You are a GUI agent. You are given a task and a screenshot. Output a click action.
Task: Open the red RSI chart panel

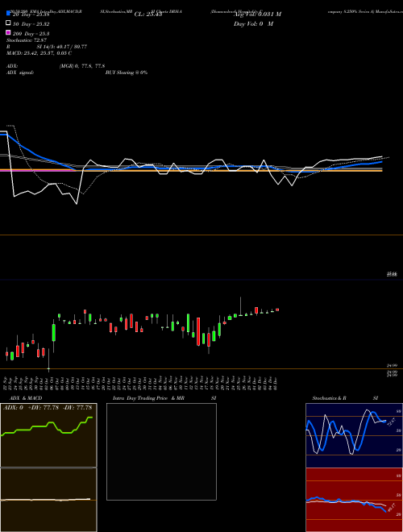(x=354, y=500)
